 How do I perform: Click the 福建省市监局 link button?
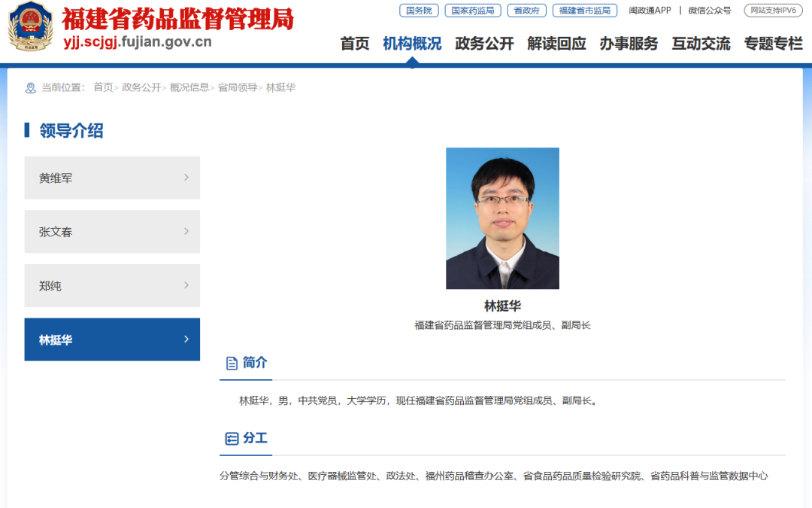click(x=585, y=11)
